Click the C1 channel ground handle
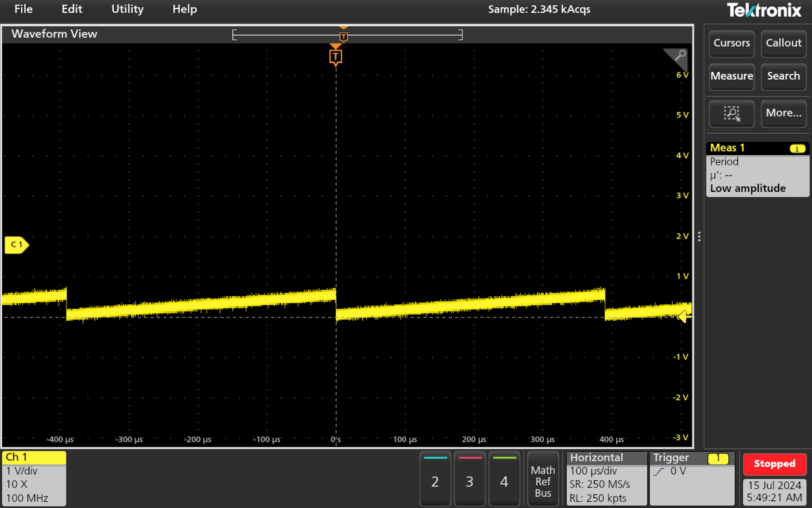The height and width of the screenshot is (508, 812). [x=16, y=245]
